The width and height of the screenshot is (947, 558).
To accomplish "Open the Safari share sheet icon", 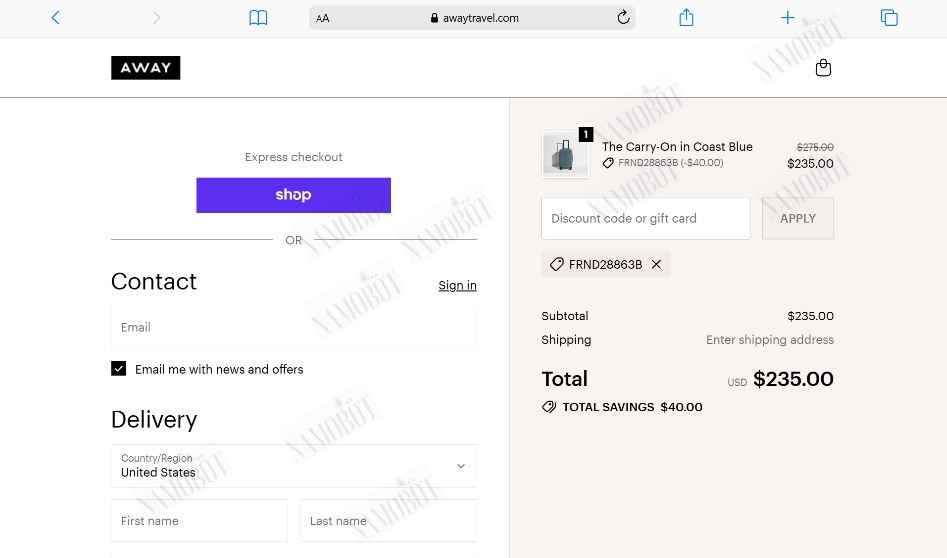I will [x=686, y=18].
